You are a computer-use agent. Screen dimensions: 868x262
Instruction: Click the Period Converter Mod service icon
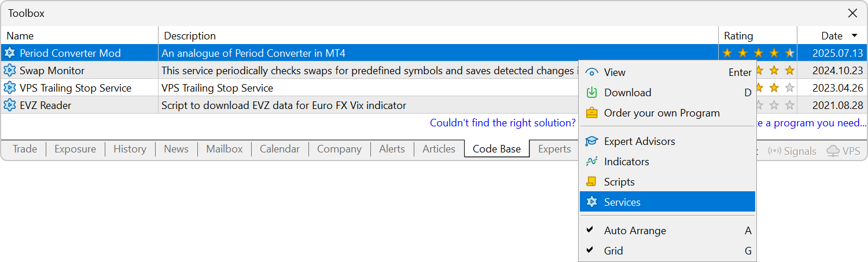(9, 53)
